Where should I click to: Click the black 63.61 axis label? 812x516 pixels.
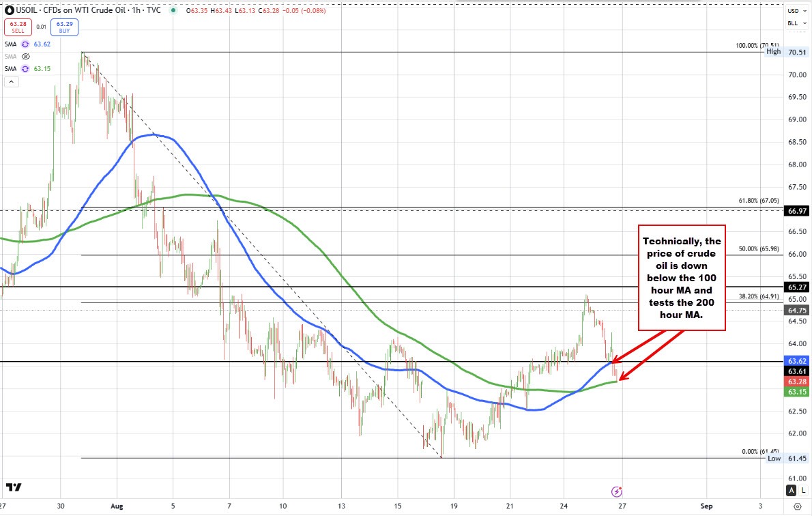[x=798, y=371]
